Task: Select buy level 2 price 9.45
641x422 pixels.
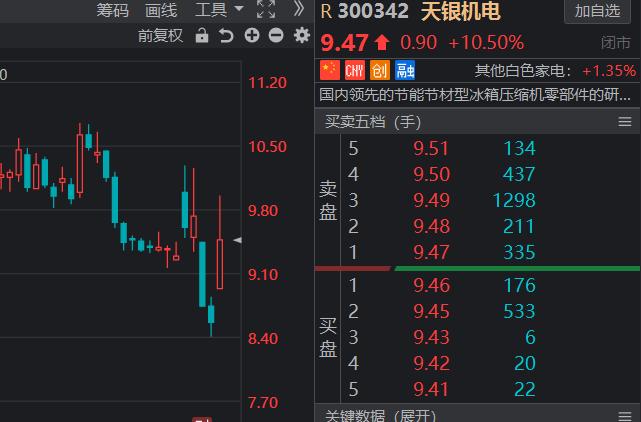Action: point(431,311)
